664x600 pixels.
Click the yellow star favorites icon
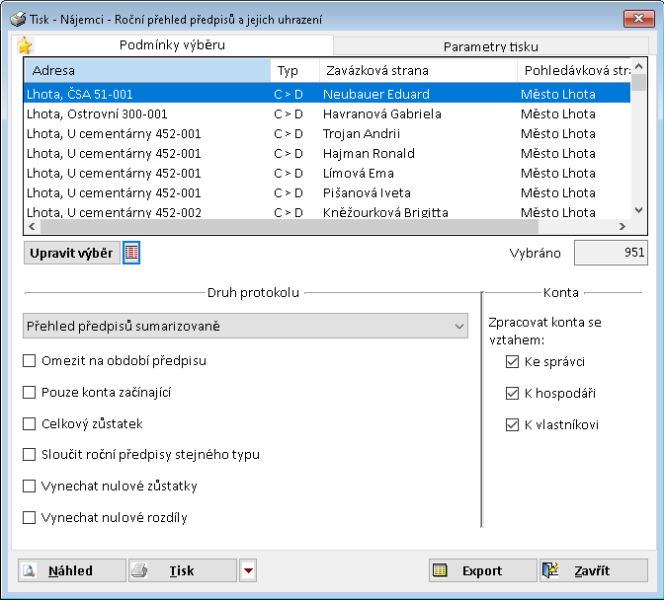(x=25, y=46)
